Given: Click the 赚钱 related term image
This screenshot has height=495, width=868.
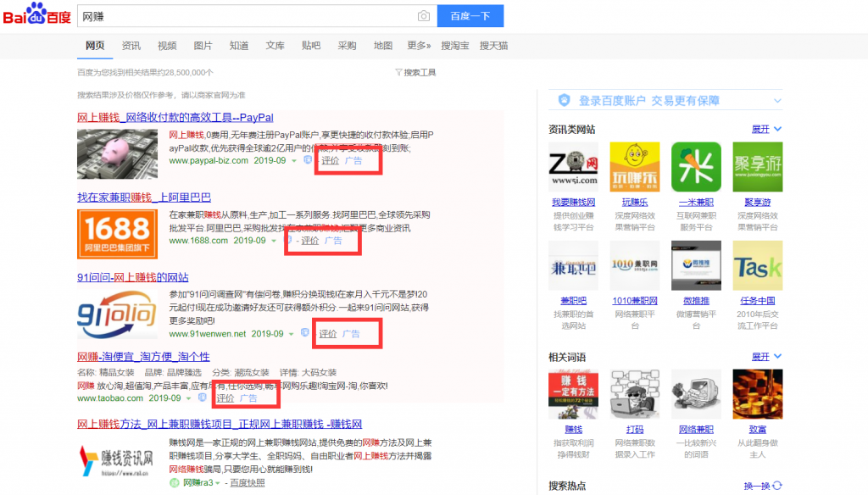Looking at the screenshot, I should [574, 393].
